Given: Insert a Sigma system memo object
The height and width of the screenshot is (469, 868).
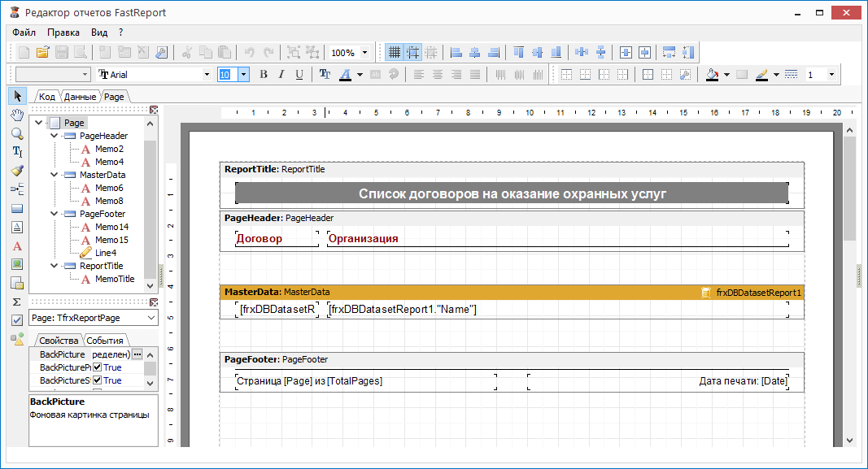Looking at the screenshot, I should coord(17,302).
